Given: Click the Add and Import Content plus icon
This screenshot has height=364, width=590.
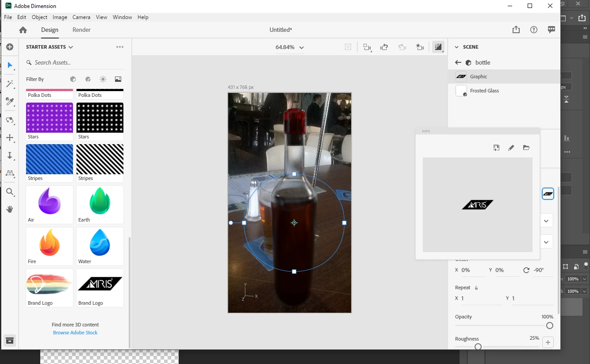Looking at the screenshot, I should 10,47.
